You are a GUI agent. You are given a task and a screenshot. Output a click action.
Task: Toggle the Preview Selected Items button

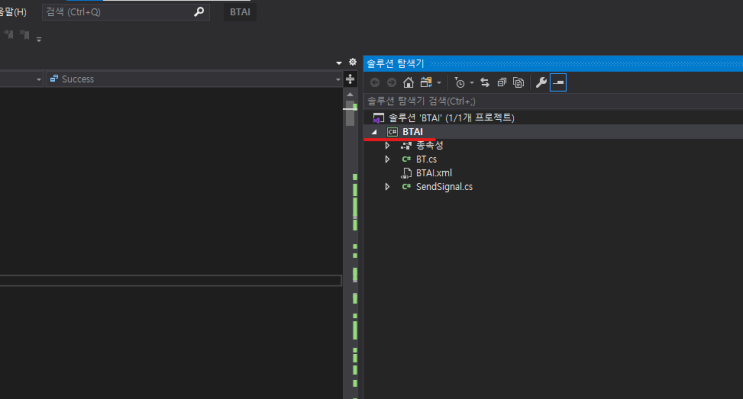[x=559, y=82]
